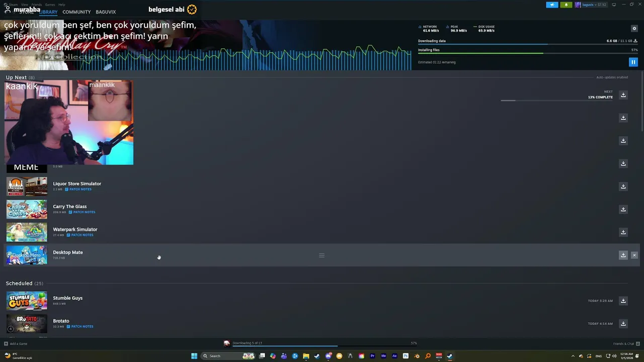This screenshot has width=644, height=362.
Task: Open Friends & Chat
Action: 626,344
